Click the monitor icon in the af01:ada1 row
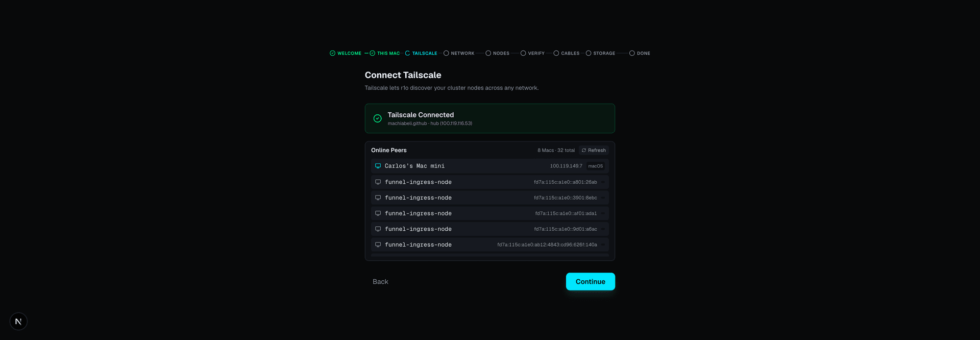 coord(378,213)
